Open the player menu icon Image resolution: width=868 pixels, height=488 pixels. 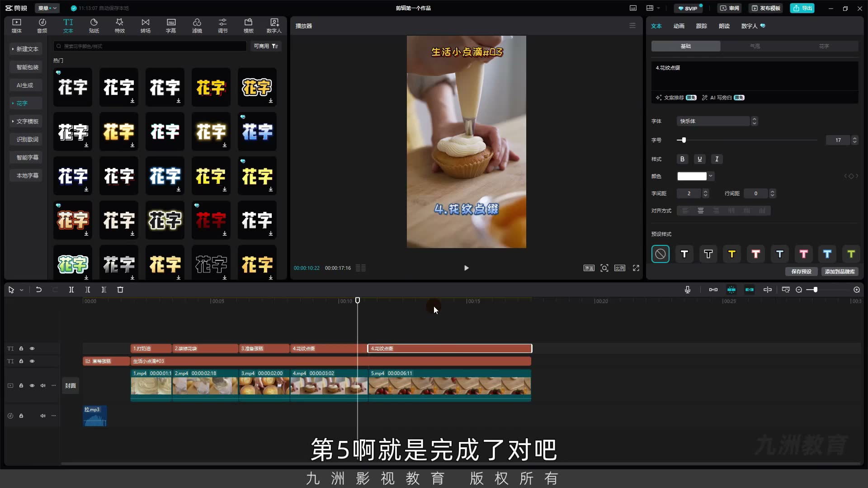(632, 26)
